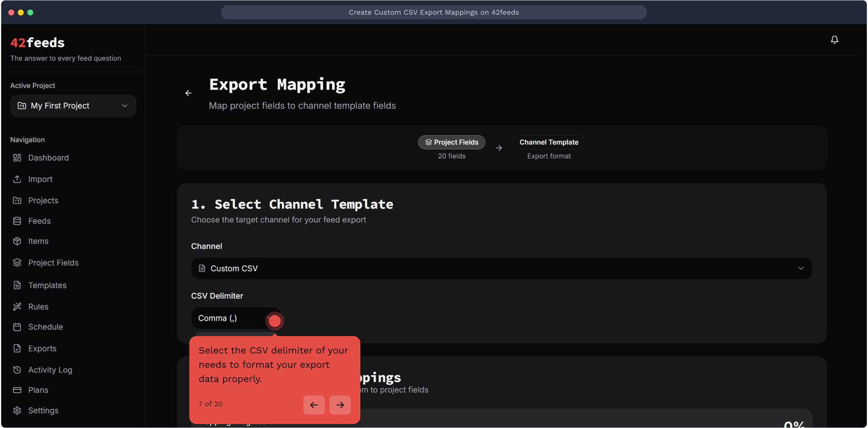
Task: Click the back arrow beside Export Mapping
Action: click(188, 93)
